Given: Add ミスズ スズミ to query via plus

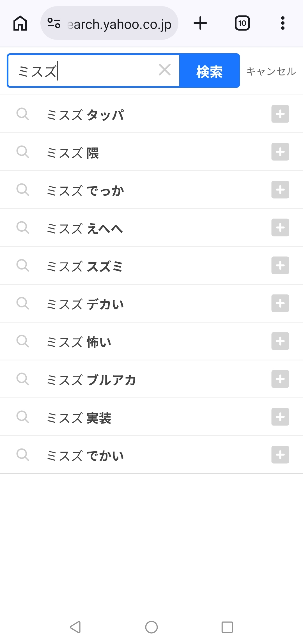Looking at the screenshot, I should pyautogui.click(x=280, y=265).
